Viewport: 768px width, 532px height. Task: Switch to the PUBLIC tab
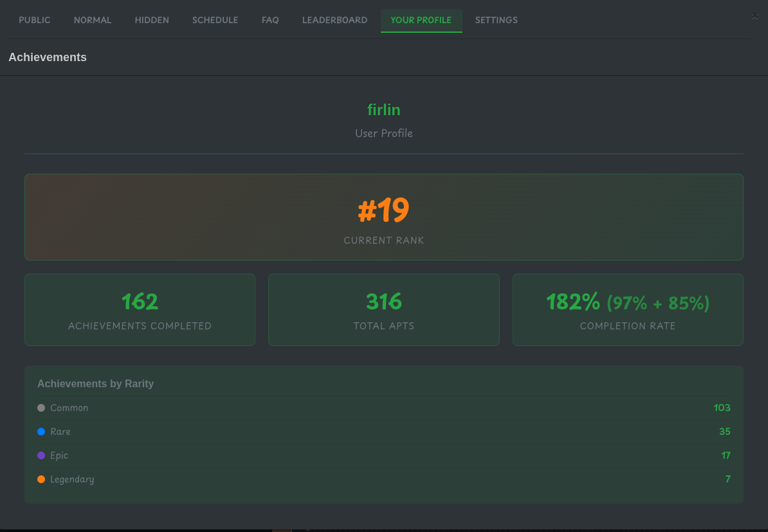34,20
